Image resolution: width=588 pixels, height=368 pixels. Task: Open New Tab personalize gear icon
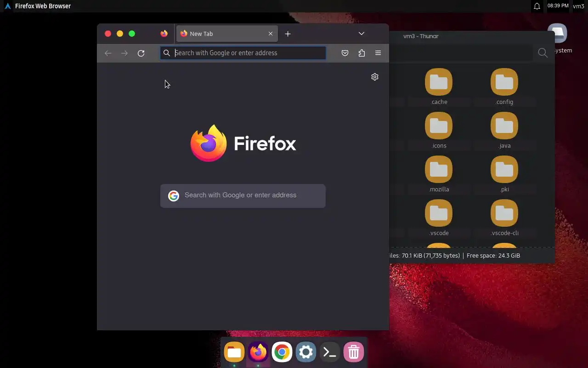pyautogui.click(x=375, y=77)
